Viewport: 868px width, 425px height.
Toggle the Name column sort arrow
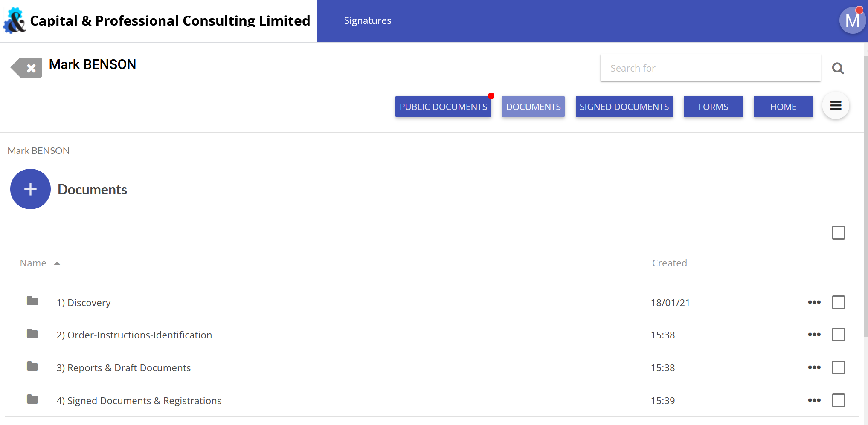coord(57,263)
